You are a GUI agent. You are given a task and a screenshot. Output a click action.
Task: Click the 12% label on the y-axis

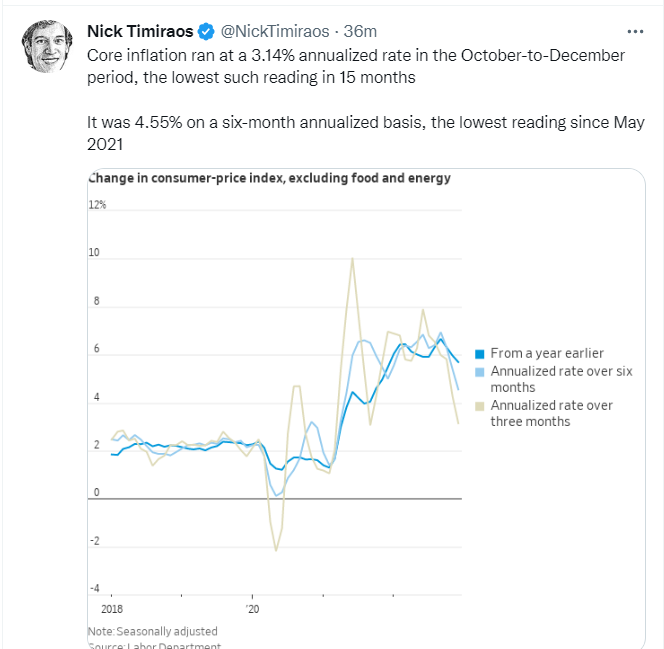click(x=97, y=206)
